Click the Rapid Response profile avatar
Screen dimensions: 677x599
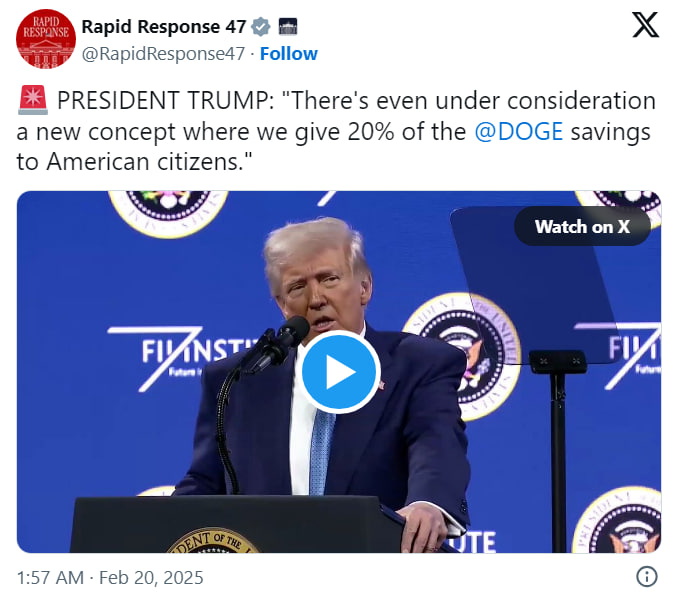pyautogui.click(x=46, y=39)
